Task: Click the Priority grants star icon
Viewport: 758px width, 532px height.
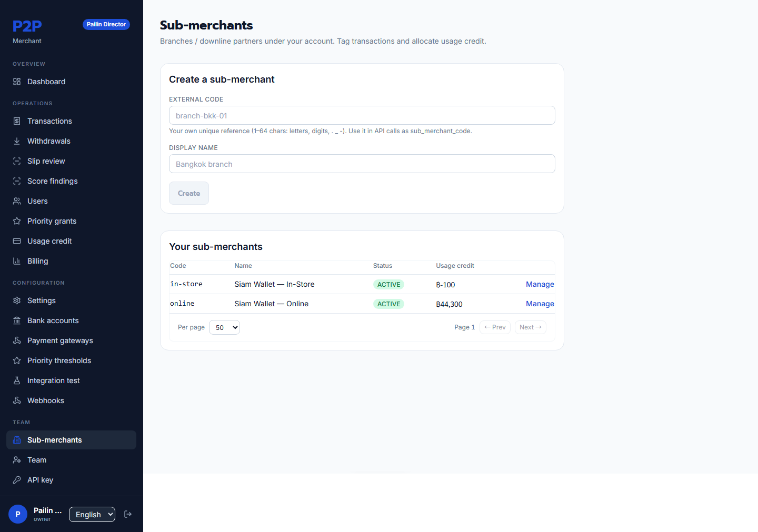Action: pos(17,221)
